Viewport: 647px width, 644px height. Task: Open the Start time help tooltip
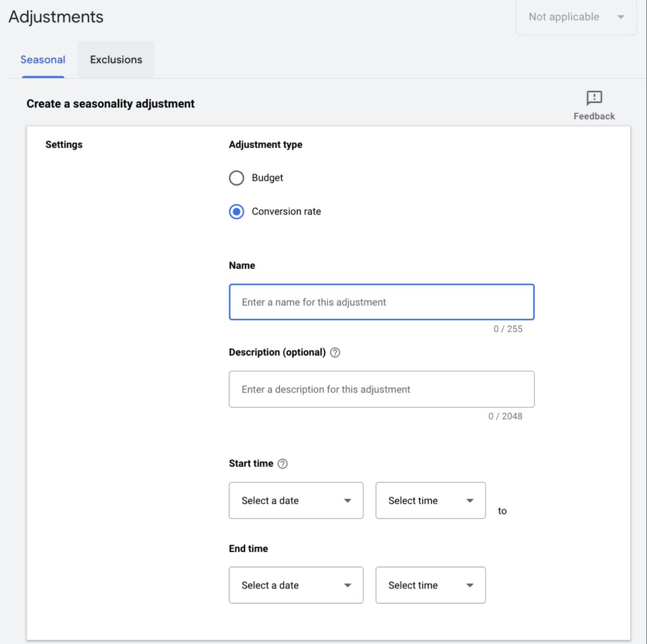[283, 463]
